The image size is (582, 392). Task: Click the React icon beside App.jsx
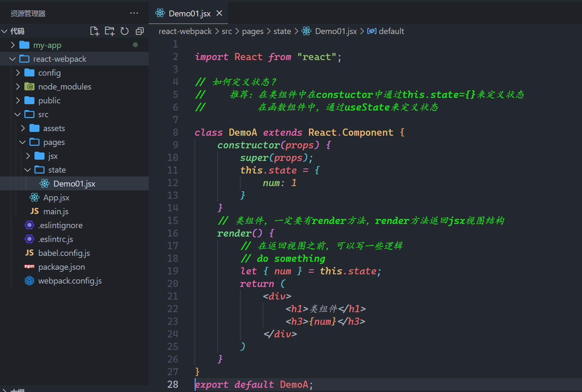coord(34,197)
